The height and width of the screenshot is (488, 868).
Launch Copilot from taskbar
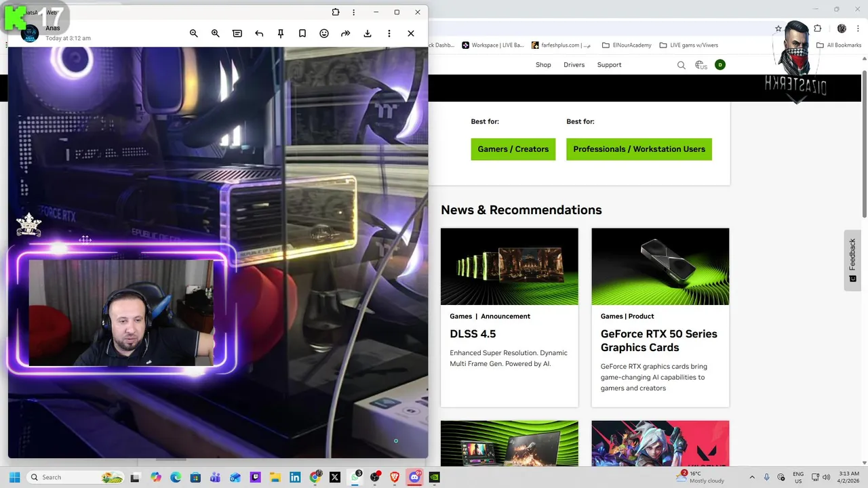tap(156, 477)
